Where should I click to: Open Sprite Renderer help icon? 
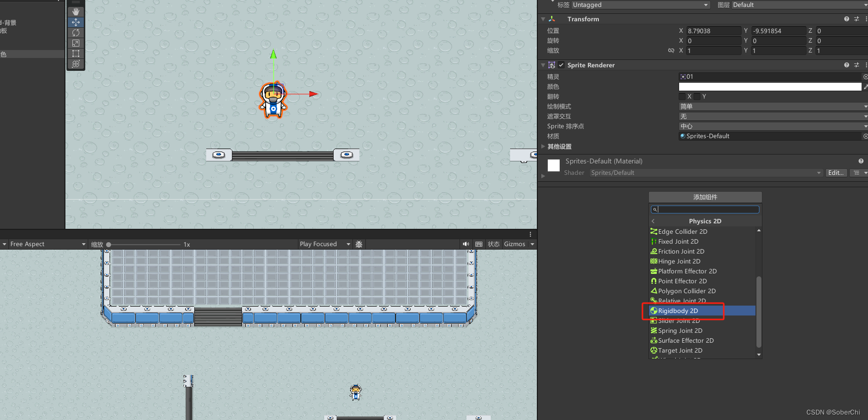[847, 65]
